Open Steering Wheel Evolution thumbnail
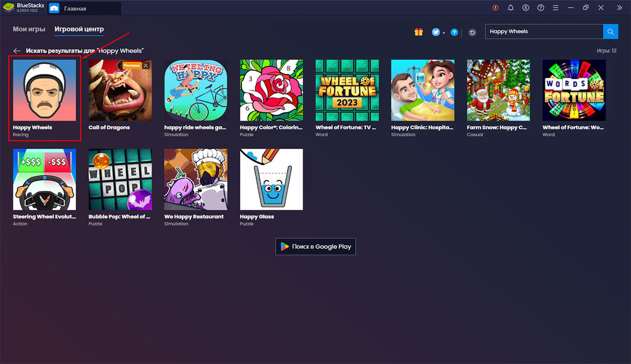This screenshot has height=364, width=631. tap(44, 179)
